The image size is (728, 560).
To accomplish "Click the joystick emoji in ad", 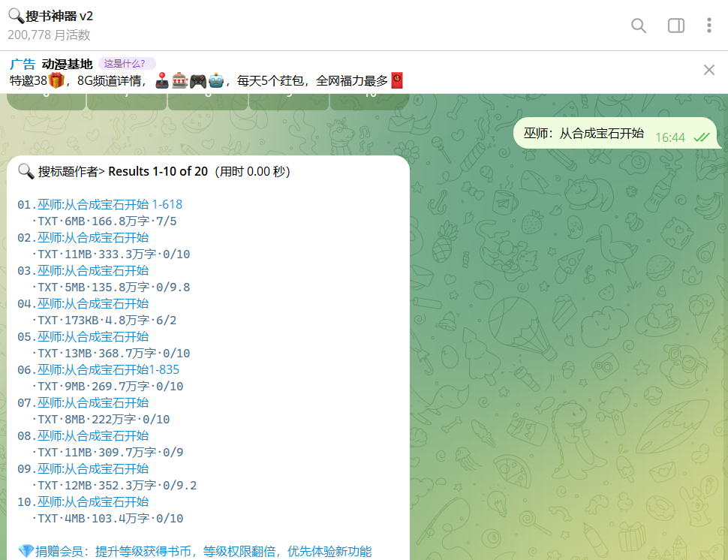I will pyautogui.click(x=161, y=81).
